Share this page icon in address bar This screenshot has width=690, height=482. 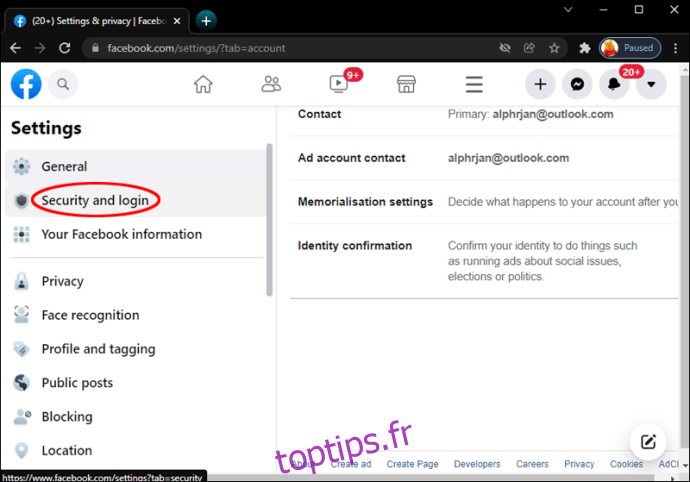pos(529,48)
